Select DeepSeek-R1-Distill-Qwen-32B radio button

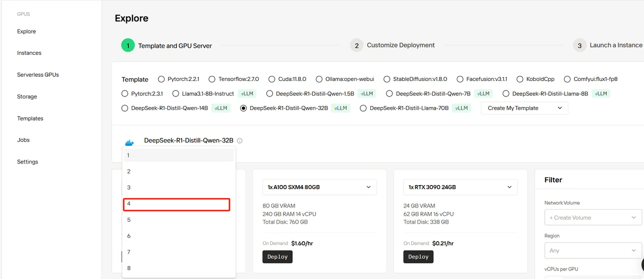pyautogui.click(x=244, y=108)
